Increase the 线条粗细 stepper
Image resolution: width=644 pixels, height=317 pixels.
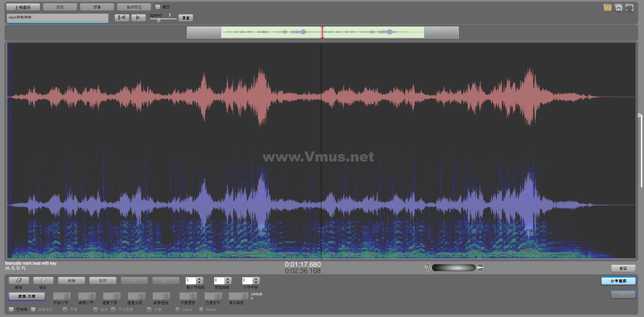pos(167,294)
